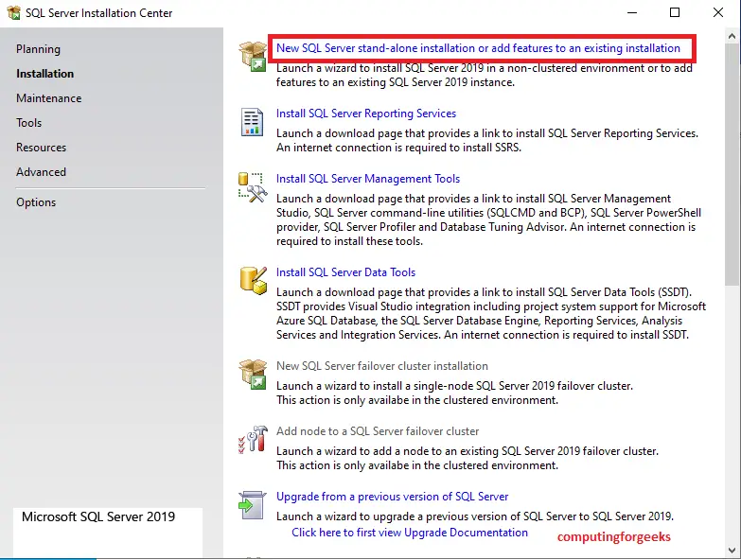Open Install SQL Server Reporting Services link
The height and width of the screenshot is (560, 741).
coord(366,114)
